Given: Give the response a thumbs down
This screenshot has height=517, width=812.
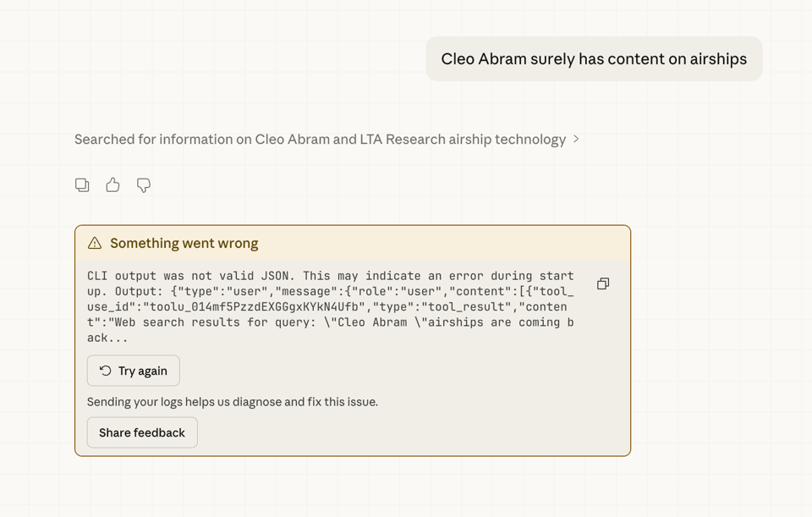Looking at the screenshot, I should coord(144,184).
